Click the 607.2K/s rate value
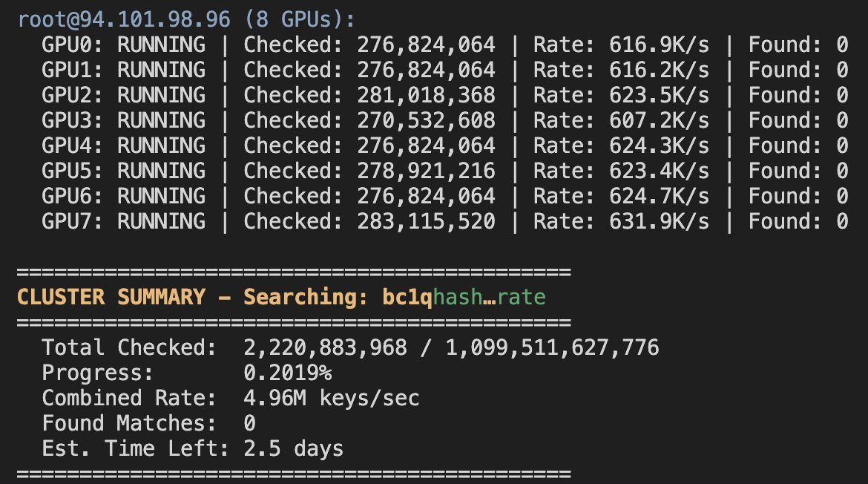Image resolution: width=868 pixels, height=484 pixels. tap(660, 121)
